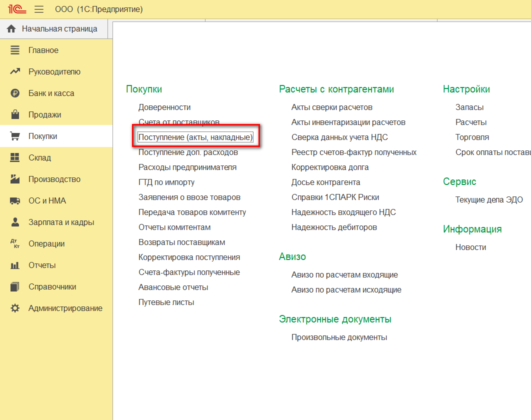Click the Отчеты bar chart icon

coord(15,265)
